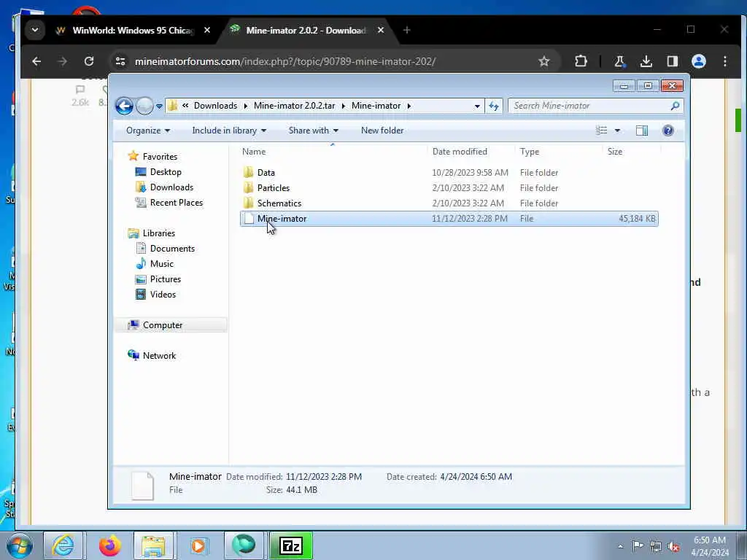Click Chrome back button

[36, 61]
